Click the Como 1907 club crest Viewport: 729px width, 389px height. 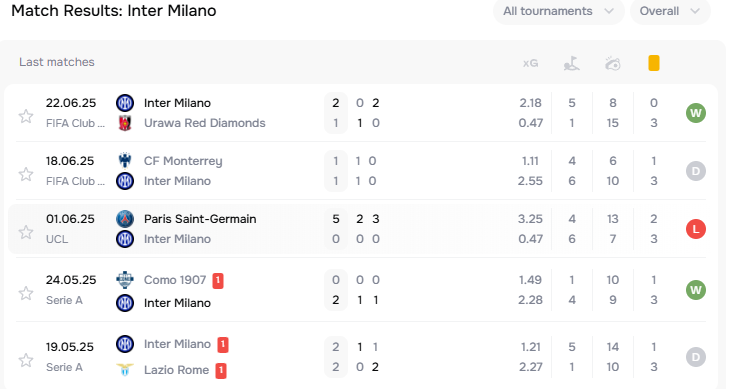(x=125, y=280)
